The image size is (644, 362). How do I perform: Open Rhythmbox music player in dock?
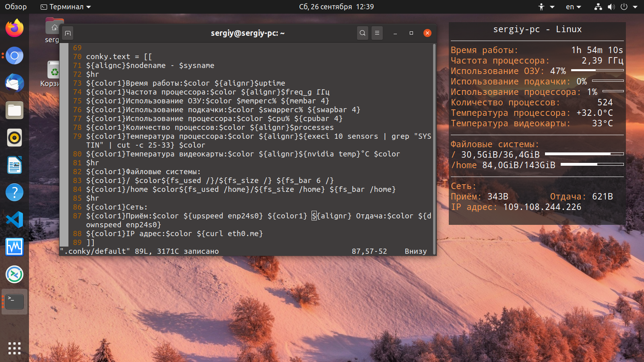[14, 138]
